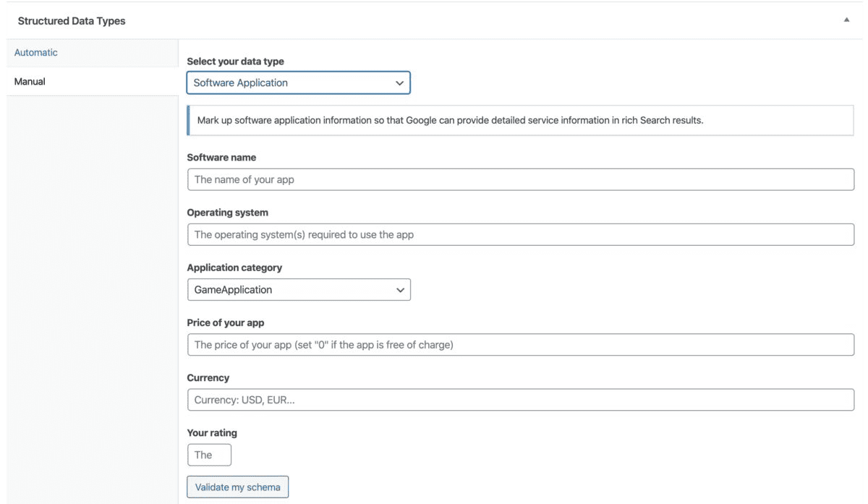This screenshot has width=868, height=504.
Task: Click the Validate my schema button
Action: coord(238,487)
